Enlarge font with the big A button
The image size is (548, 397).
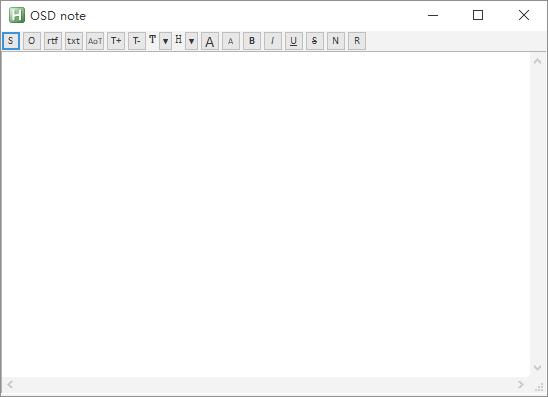coord(210,41)
